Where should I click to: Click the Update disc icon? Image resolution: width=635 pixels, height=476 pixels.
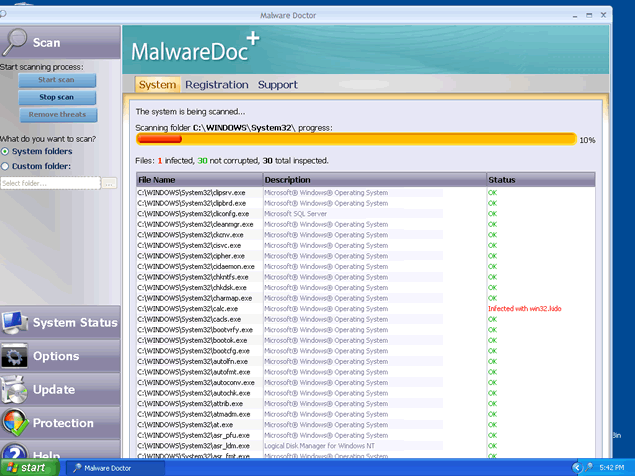pyautogui.click(x=14, y=390)
